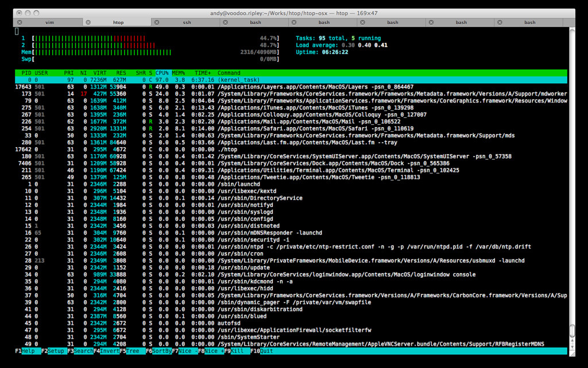Select the /usr/sbin/syslogd row

291,212
